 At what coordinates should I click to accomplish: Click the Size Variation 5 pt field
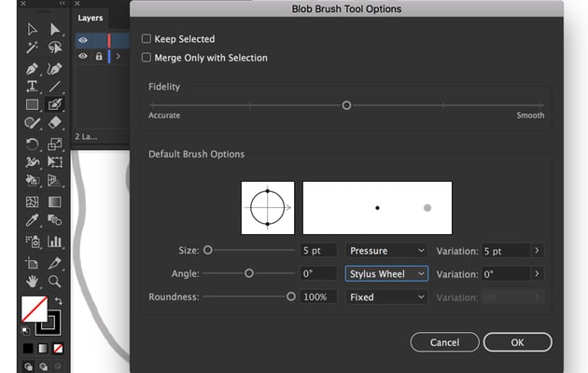(x=506, y=251)
